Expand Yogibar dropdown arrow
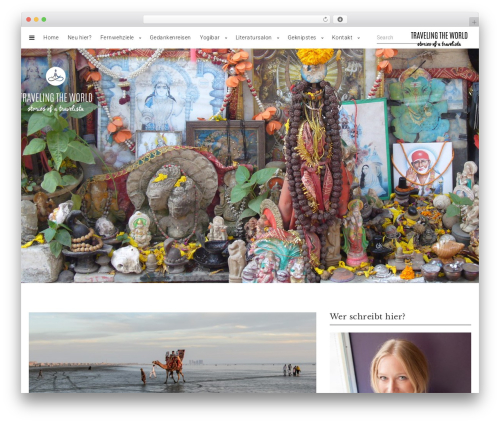The width and height of the screenshot is (500, 423). click(x=226, y=38)
